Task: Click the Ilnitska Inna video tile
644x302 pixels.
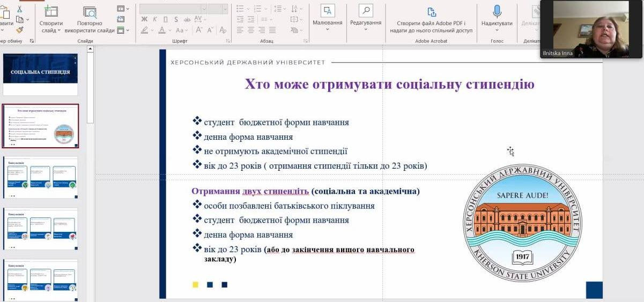Action: (591, 29)
